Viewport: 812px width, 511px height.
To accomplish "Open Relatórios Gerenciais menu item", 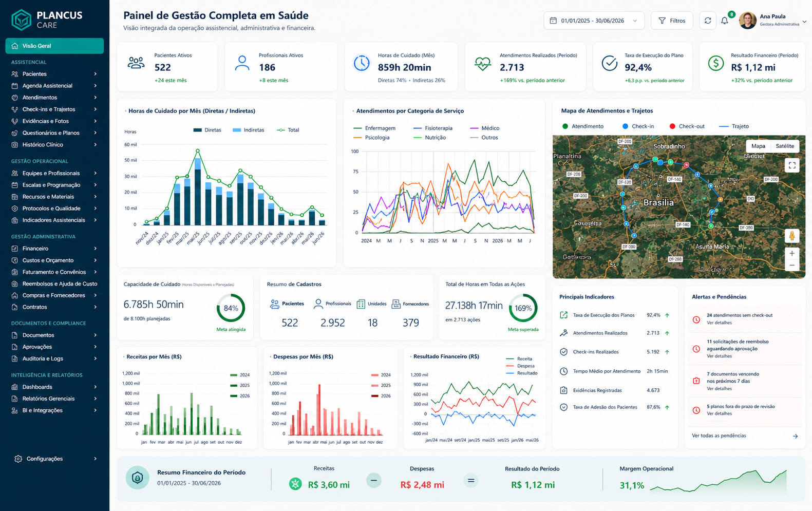I will [x=54, y=399].
